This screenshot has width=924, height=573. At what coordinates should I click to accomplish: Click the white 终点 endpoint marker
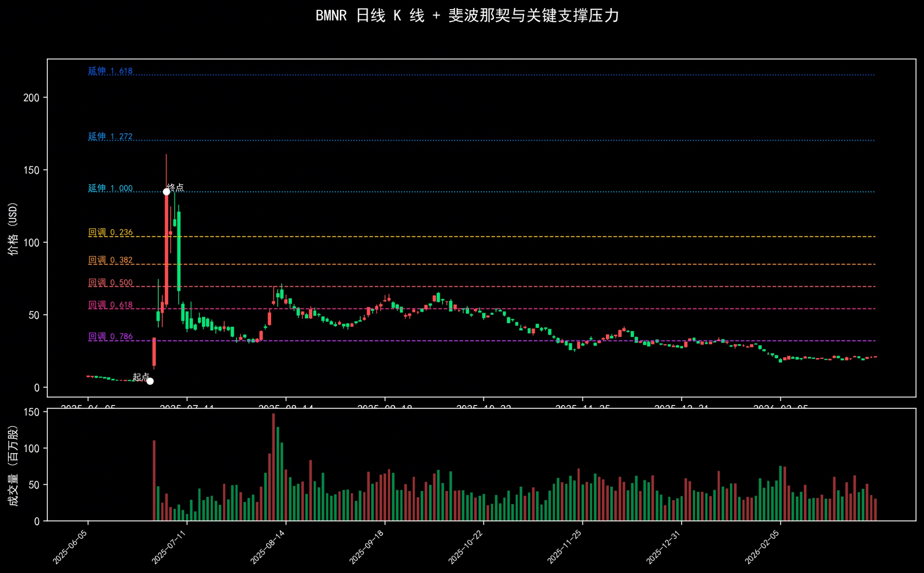point(166,192)
